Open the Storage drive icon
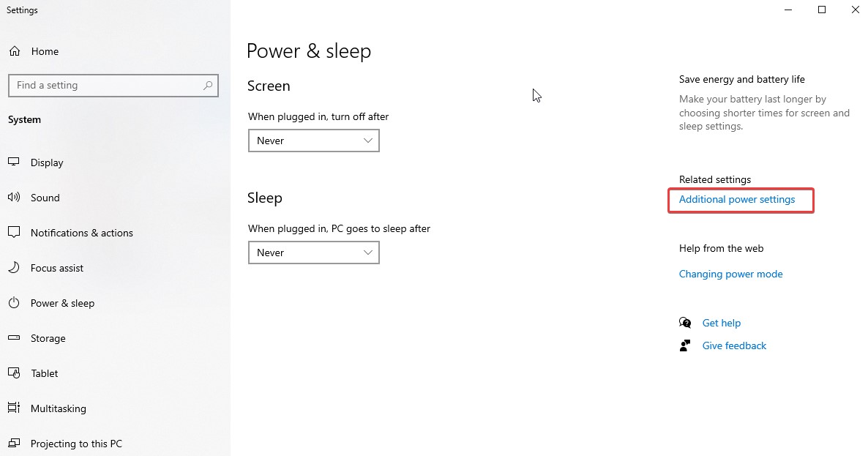The width and height of the screenshot is (868, 456). [15, 337]
